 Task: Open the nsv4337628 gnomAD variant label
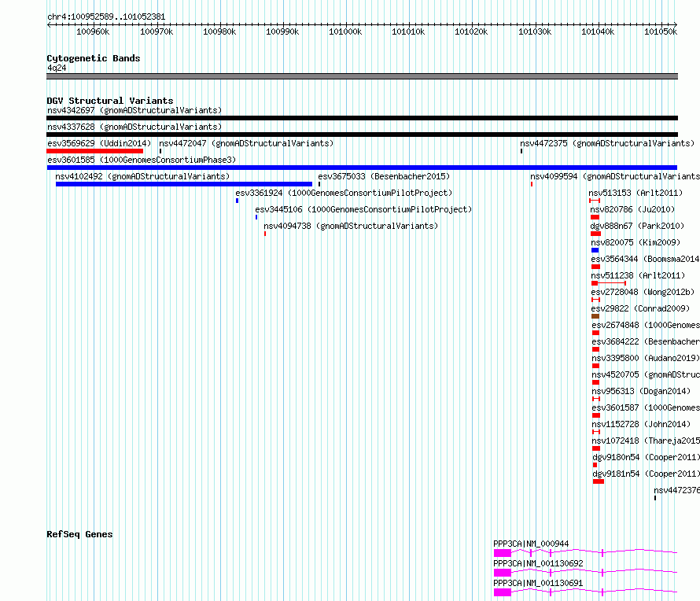pyautogui.click(x=134, y=127)
